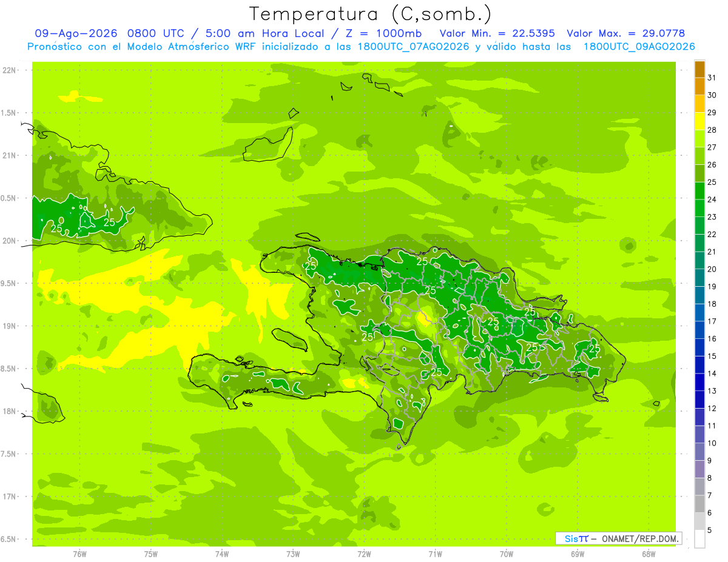Click the '22N' latitude axis label
This screenshot has width=728, height=562.
tap(8, 70)
